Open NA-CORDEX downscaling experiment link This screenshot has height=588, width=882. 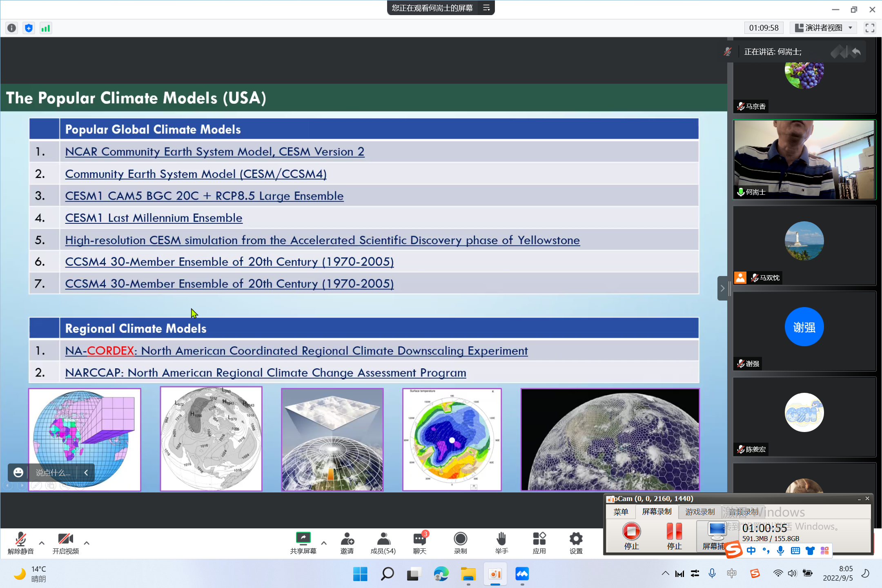click(x=296, y=351)
